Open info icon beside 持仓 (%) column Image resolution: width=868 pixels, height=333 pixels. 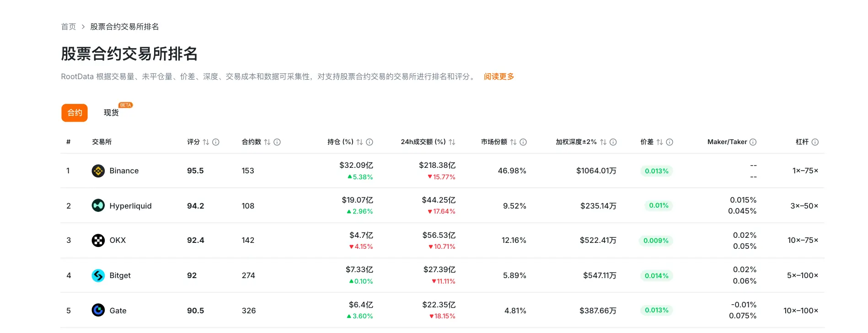[370, 142]
